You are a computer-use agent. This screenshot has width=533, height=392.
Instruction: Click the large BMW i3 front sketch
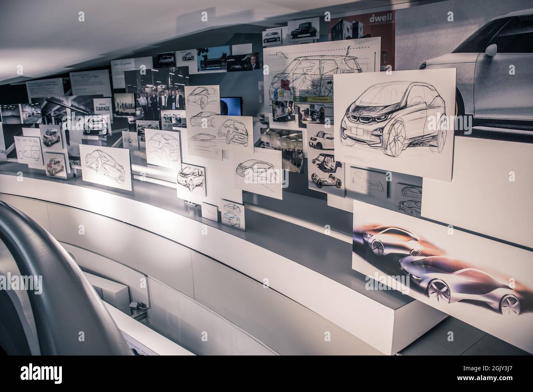click(396, 124)
